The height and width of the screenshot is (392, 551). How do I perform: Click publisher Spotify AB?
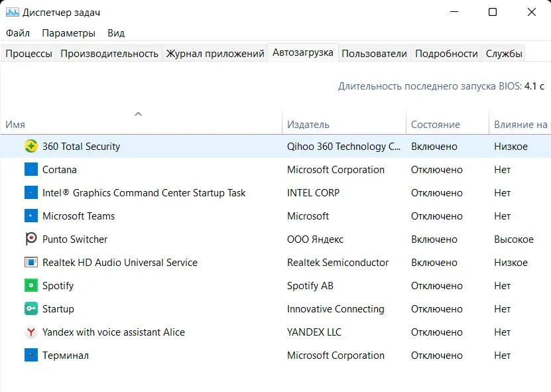coord(310,285)
